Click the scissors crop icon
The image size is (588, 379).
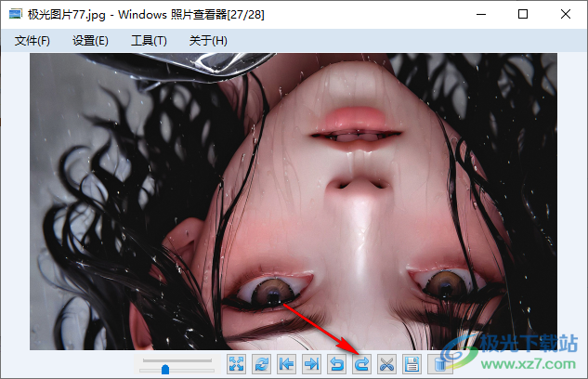(x=387, y=364)
